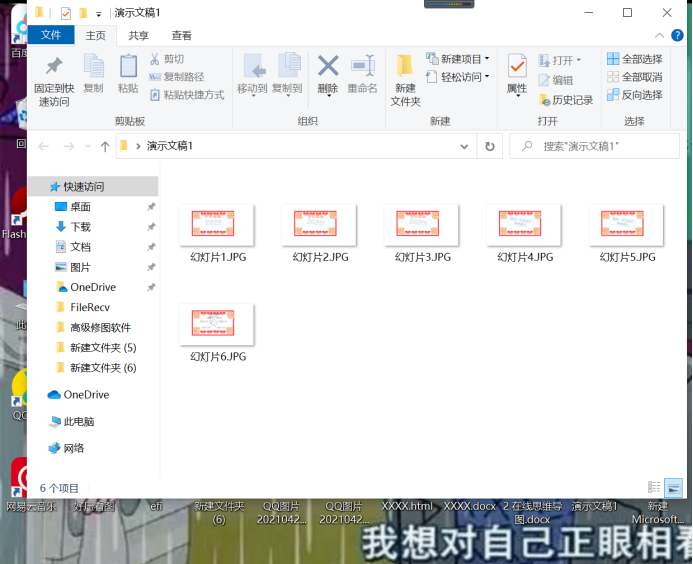The height and width of the screenshot is (564, 693).
Task: Open the quick access toolbar customize arrow
Action: [99, 14]
